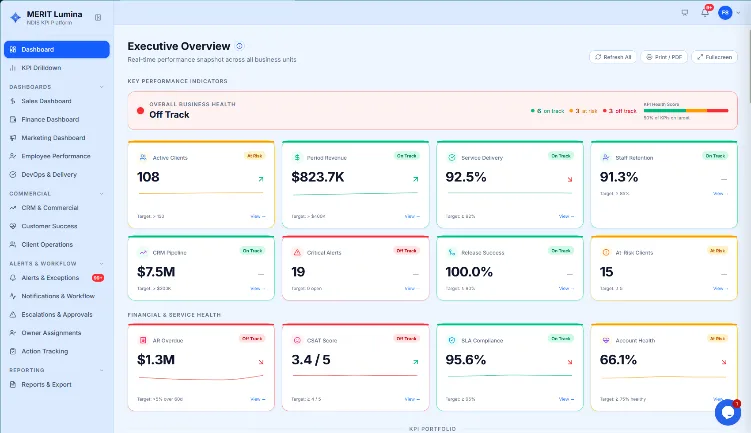Click the CSAT Score smiley icon

click(297, 340)
